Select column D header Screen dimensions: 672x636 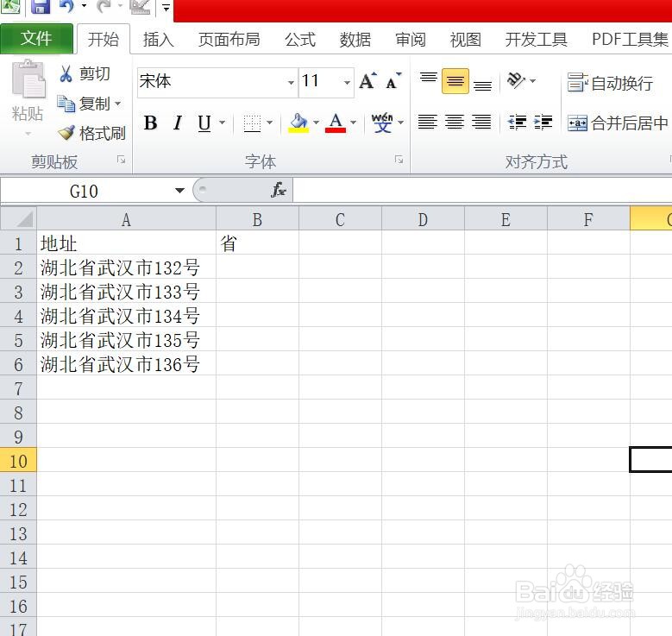pyautogui.click(x=423, y=219)
